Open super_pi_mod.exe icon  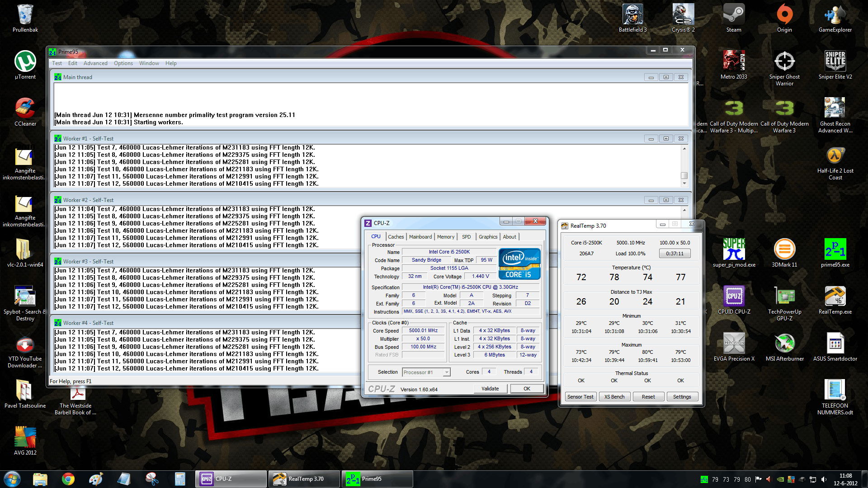[x=734, y=253]
